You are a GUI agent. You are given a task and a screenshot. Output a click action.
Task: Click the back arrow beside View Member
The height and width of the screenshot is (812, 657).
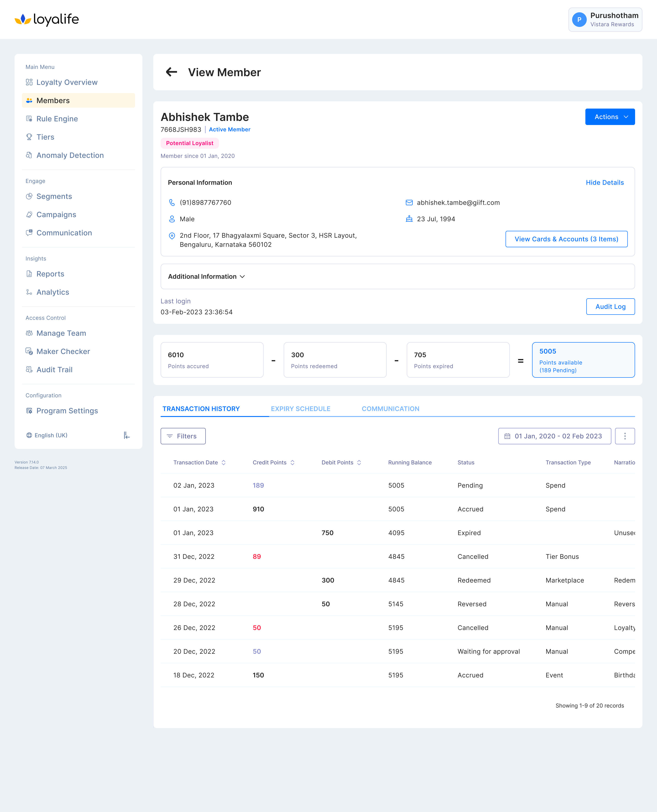click(x=172, y=72)
